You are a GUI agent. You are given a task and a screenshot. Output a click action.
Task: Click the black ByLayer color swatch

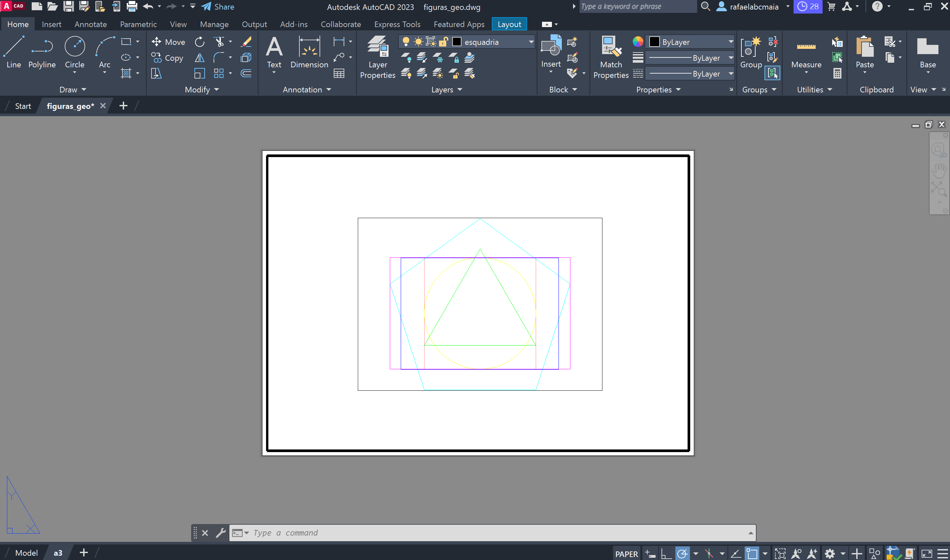coord(654,42)
